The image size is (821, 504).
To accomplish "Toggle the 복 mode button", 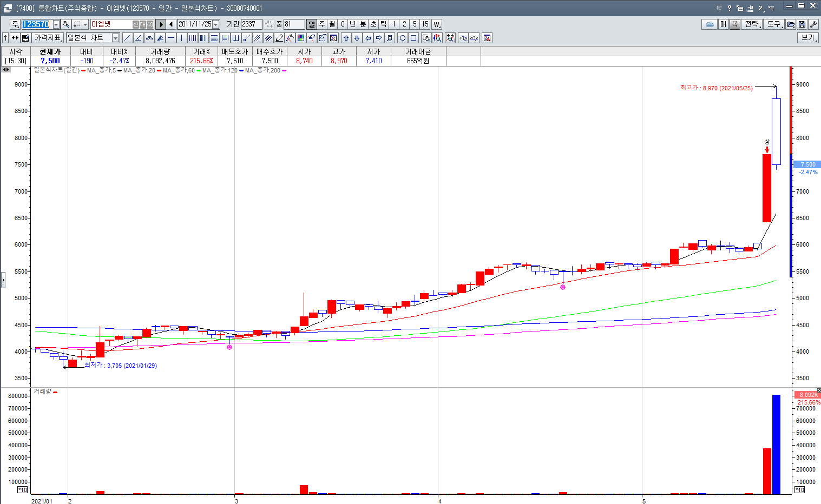I will (x=734, y=24).
